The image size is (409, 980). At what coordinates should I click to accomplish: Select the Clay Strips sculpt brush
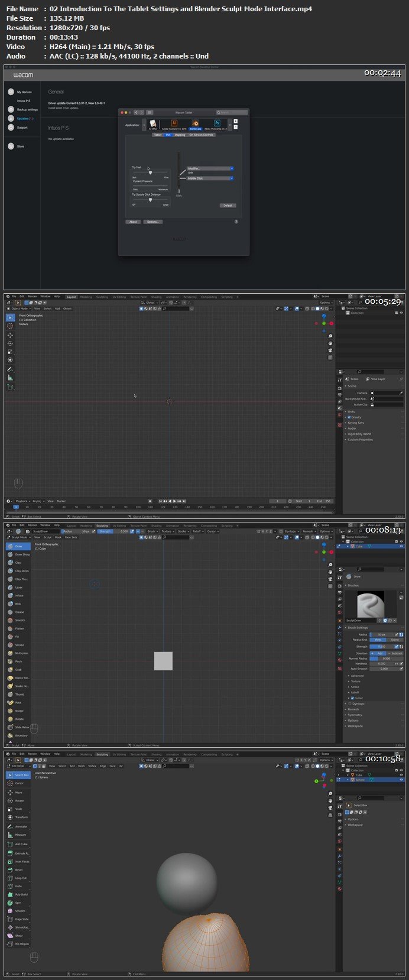pos(18,571)
